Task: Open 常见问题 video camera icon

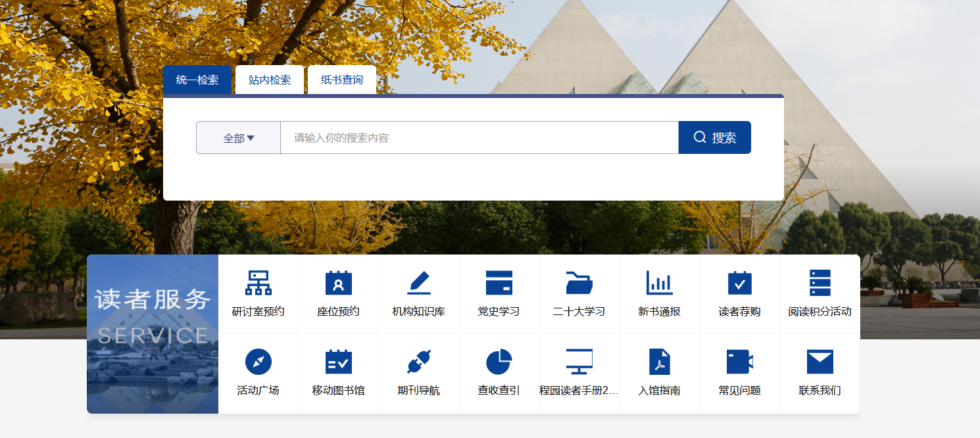Action: point(740,362)
